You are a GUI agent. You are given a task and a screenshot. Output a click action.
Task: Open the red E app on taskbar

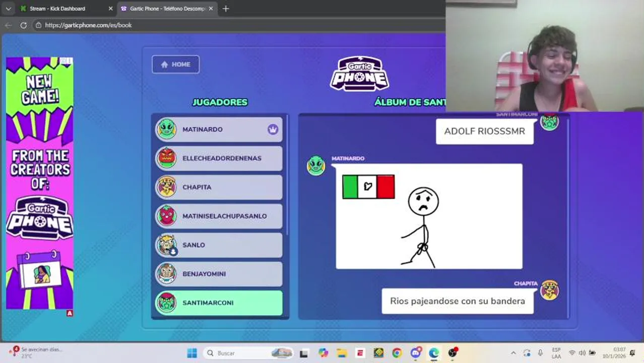click(x=360, y=353)
